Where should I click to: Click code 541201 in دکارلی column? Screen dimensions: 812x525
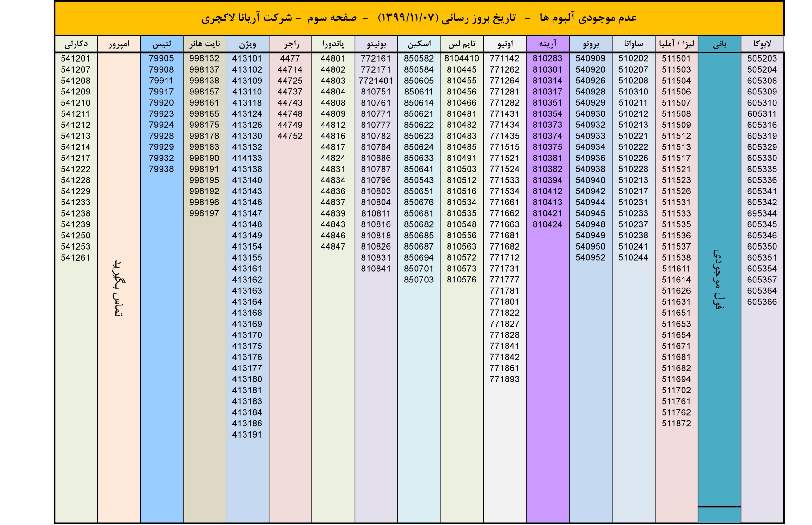coord(76,58)
